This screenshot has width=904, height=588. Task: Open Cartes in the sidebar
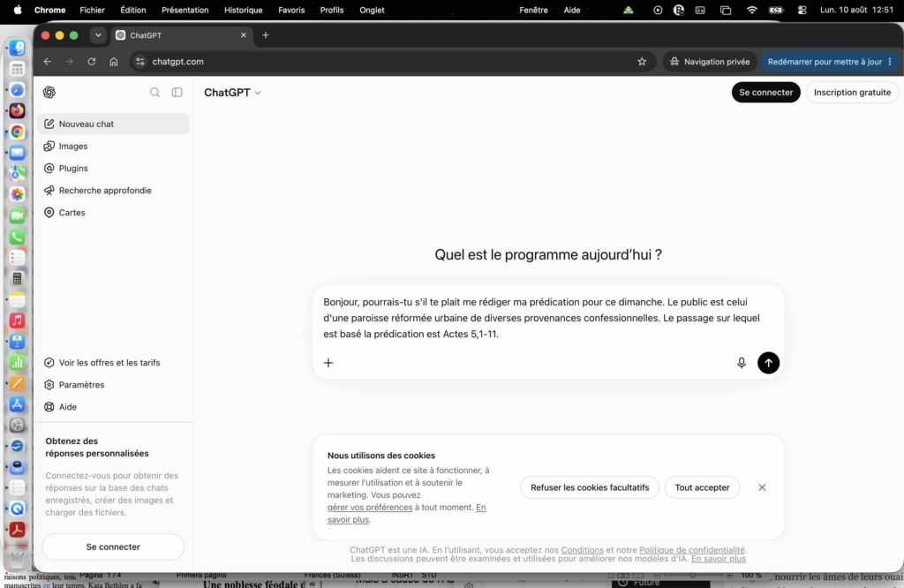[113, 213]
